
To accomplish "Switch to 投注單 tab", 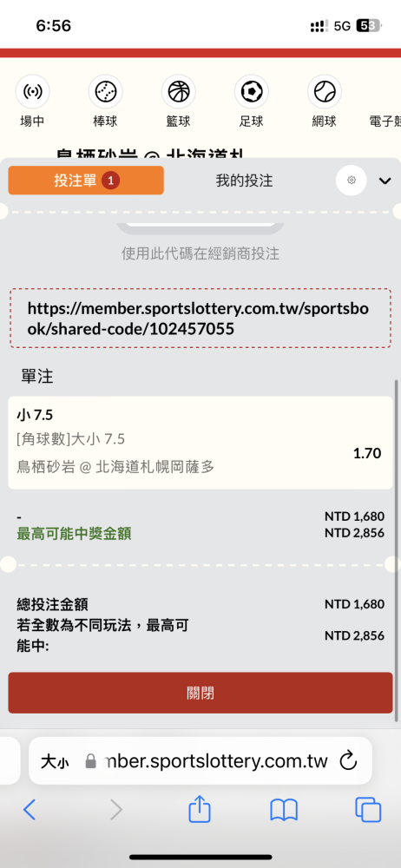I will pyautogui.click(x=86, y=181).
